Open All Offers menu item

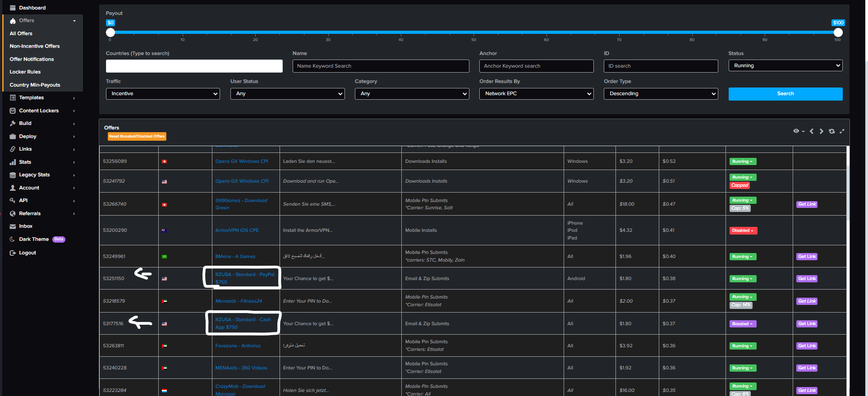click(21, 33)
